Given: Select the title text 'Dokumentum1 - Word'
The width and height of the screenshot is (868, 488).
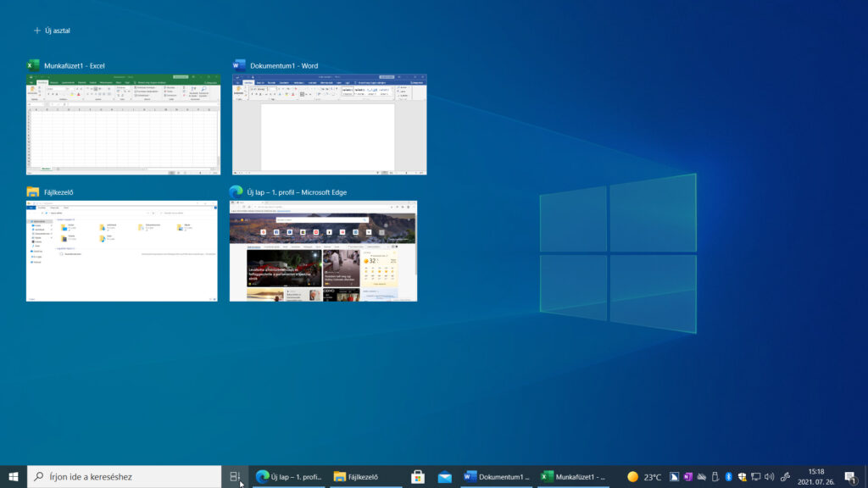Looking at the screenshot, I should click(x=284, y=66).
